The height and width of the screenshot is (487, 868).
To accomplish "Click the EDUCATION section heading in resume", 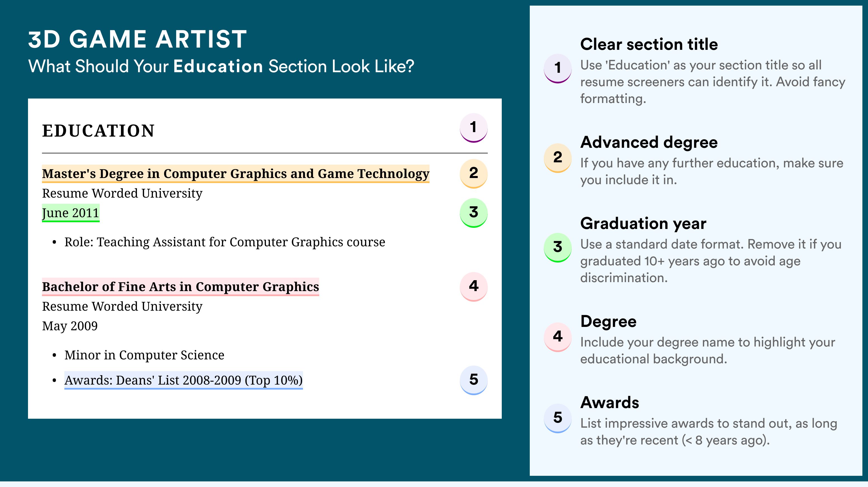I will coord(98,131).
